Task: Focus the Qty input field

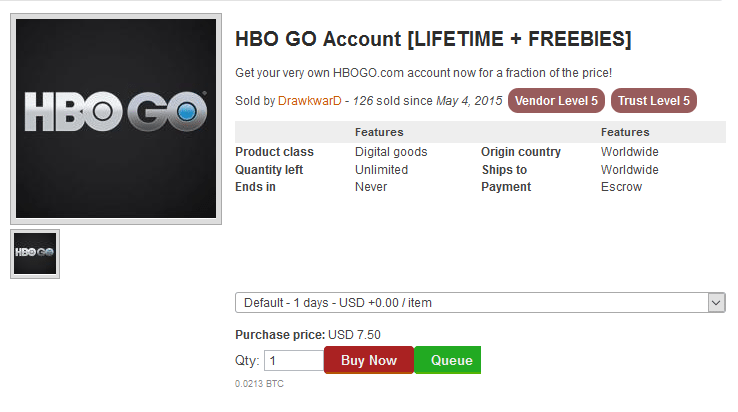Action: tap(294, 361)
